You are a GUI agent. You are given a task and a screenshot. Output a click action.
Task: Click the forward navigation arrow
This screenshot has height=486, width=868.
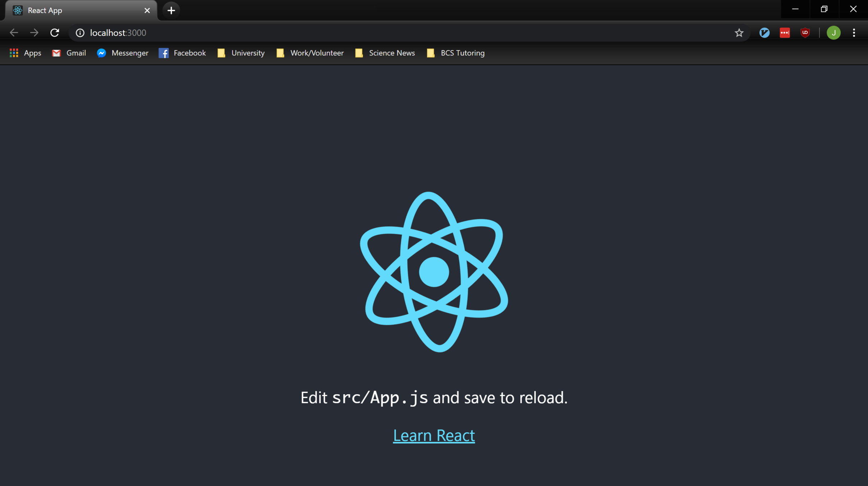pyautogui.click(x=34, y=33)
